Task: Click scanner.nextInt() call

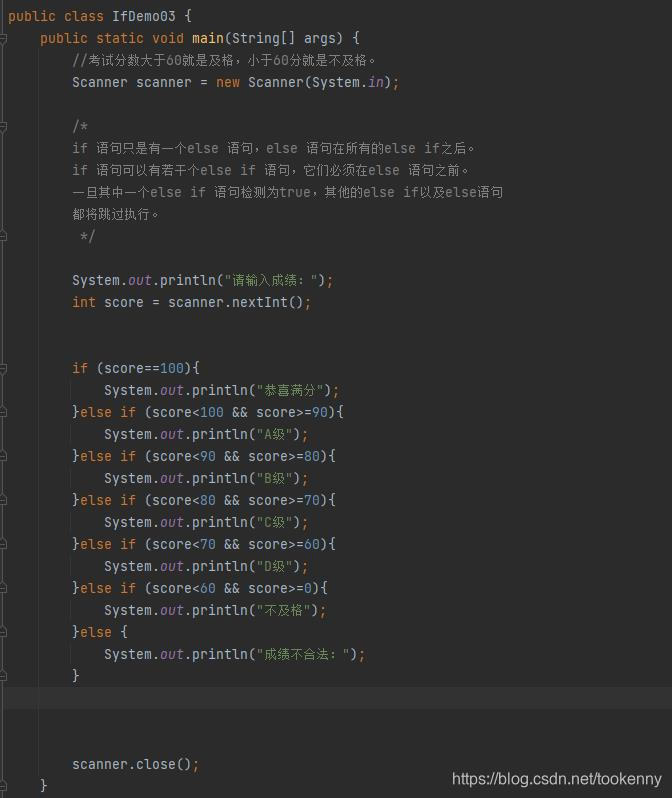Action: (x=236, y=302)
